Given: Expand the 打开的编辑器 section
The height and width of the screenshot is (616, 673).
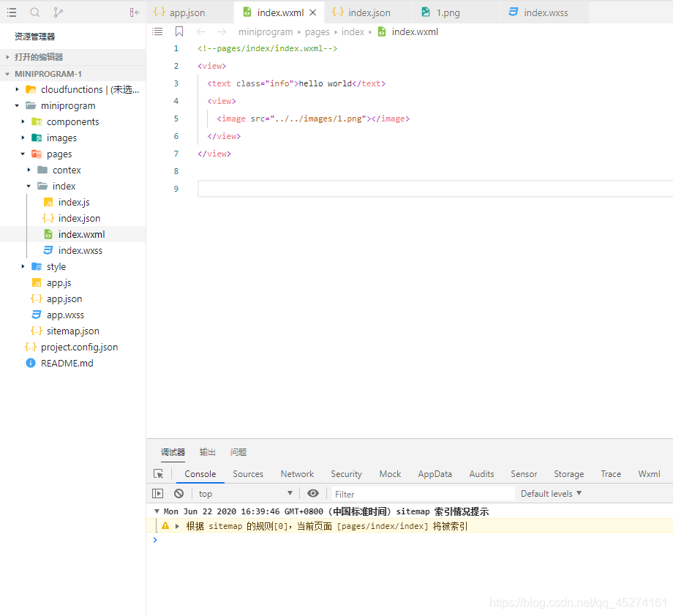Looking at the screenshot, I should click(73, 56).
